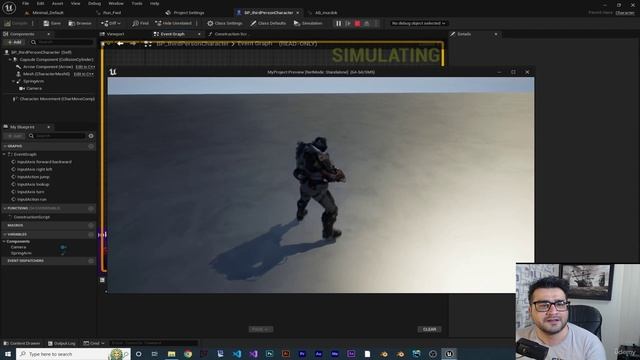Click Edit in C++ link for Arrow Component
Screen dimensions: 640x360
tap(85, 67)
